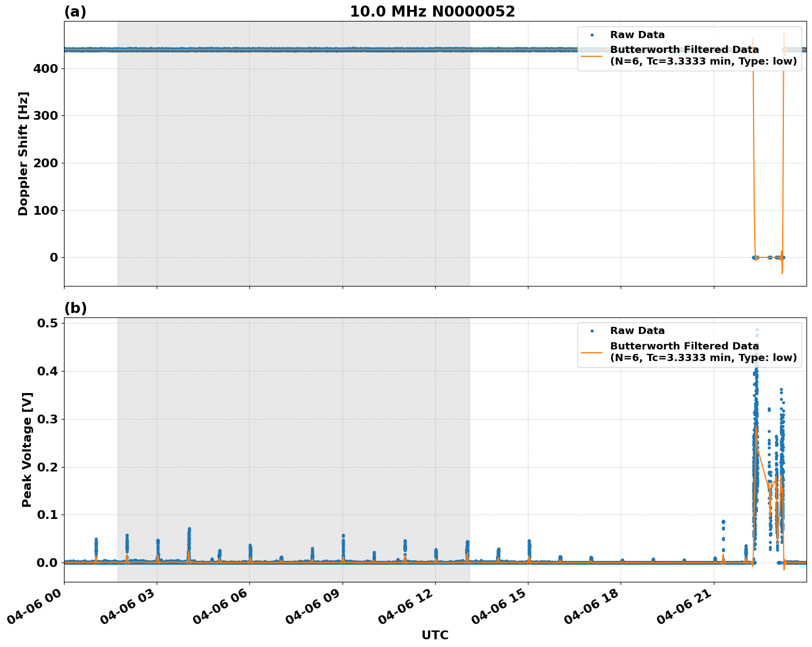Screen dimensions: 812x647
Task: Click the "200" tick on the Doppler axis
Action: tap(46, 163)
